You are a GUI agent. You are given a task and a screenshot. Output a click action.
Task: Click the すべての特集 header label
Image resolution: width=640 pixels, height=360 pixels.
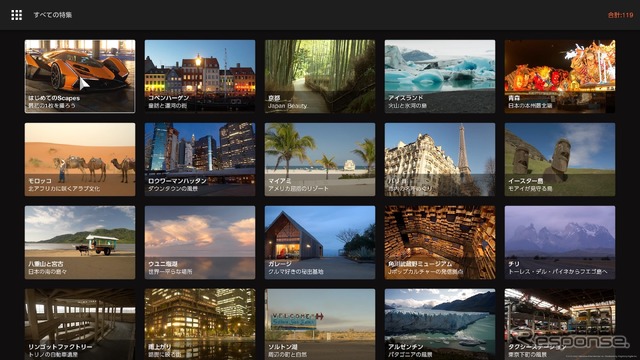pos(53,15)
